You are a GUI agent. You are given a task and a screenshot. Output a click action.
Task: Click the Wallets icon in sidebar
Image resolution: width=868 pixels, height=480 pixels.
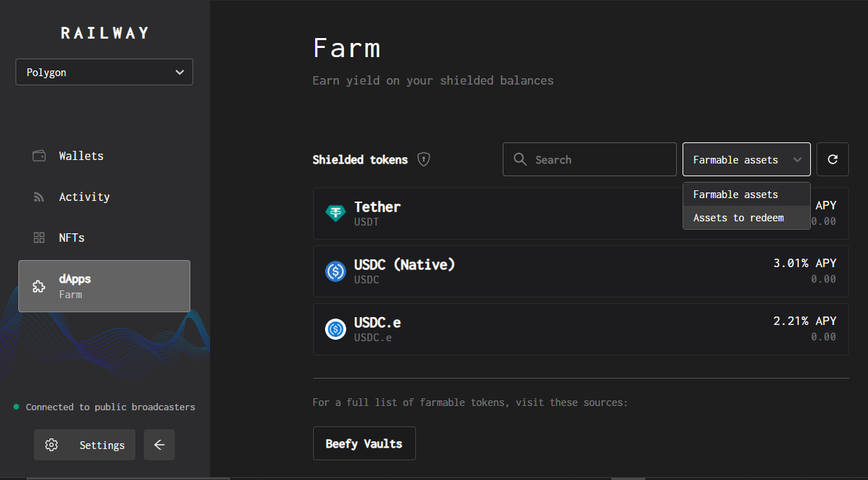[x=39, y=156]
